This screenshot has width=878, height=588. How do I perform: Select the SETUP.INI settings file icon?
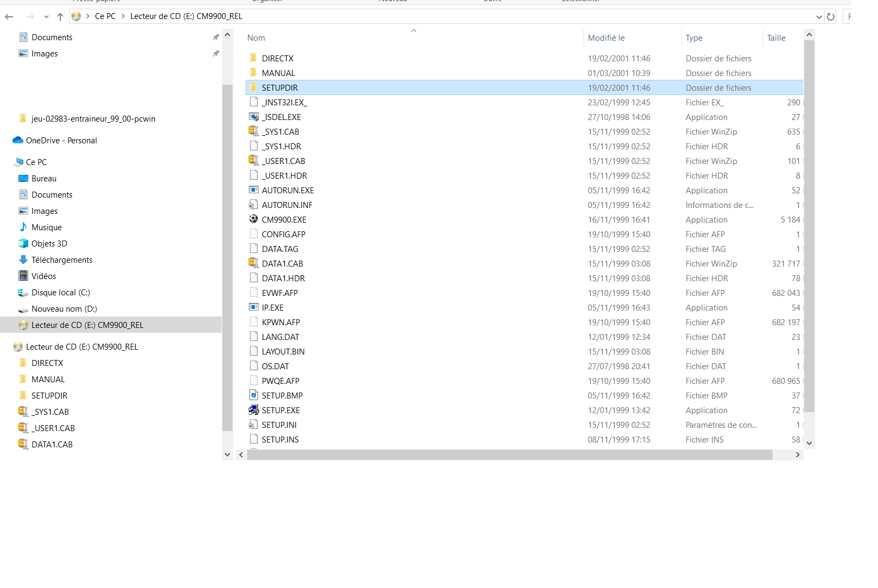[253, 425]
